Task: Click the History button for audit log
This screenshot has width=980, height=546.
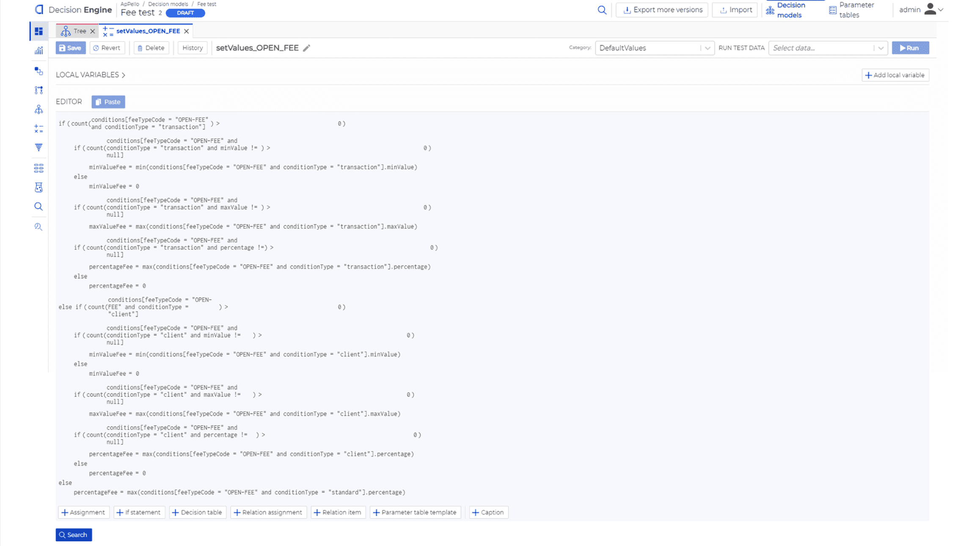Action: [192, 48]
